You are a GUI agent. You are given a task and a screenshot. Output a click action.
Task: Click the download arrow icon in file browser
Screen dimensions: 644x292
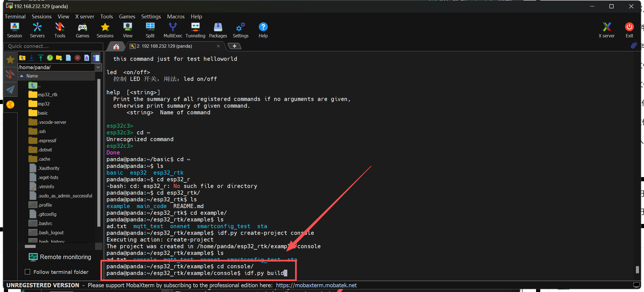click(x=32, y=58)
